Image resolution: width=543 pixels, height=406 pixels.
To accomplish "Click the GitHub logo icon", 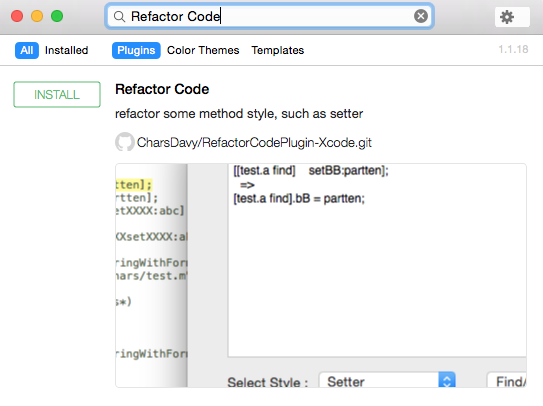I will pos(125,142).
